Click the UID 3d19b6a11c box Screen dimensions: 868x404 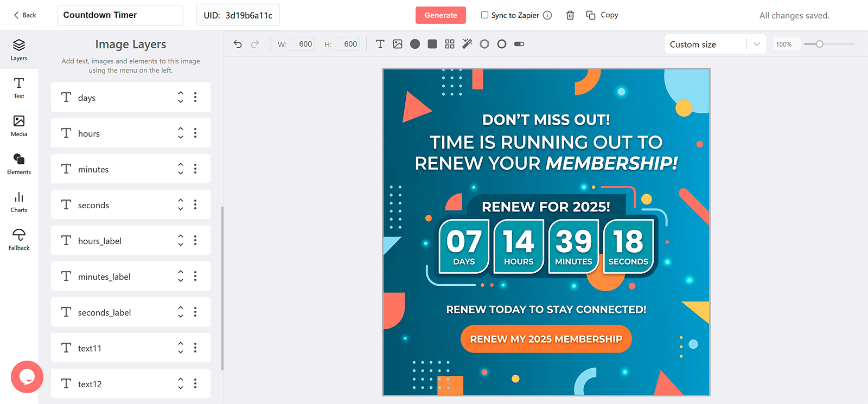238,15
